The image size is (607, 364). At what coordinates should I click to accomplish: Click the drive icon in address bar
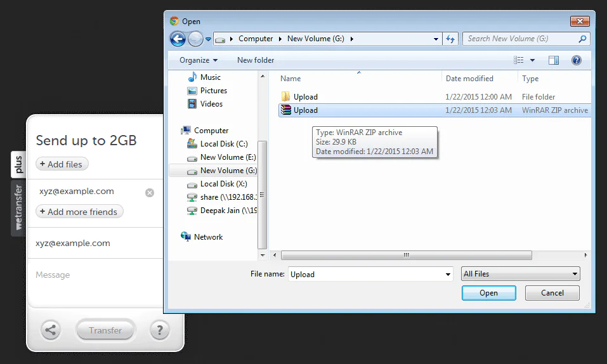point(220,39)
